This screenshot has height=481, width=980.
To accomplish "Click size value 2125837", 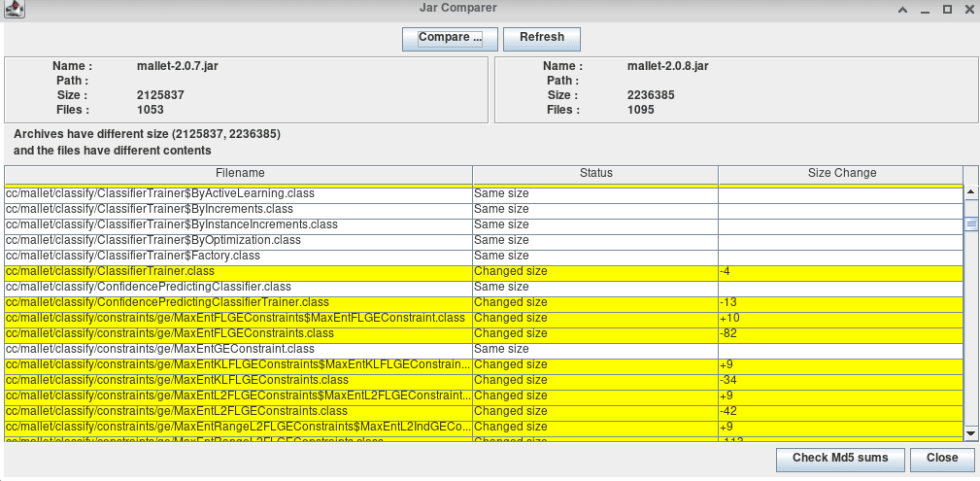I will 160,95.
